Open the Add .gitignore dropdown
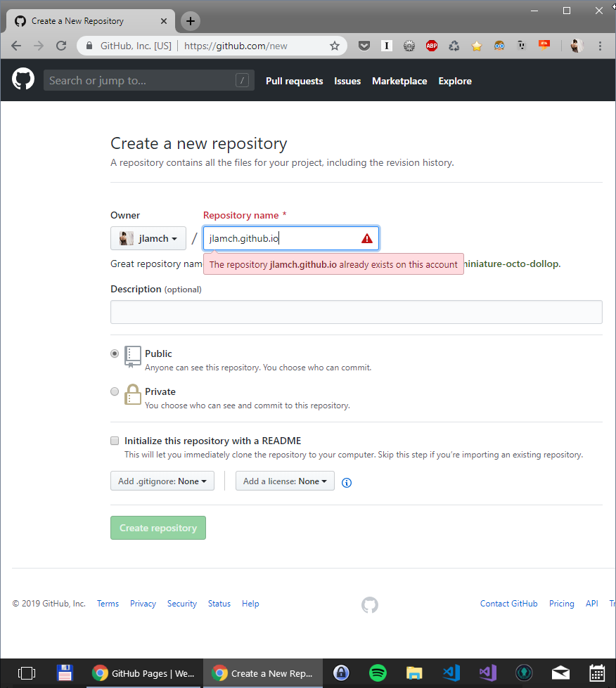Screen dimensions: 616x688 pos(162,481)
